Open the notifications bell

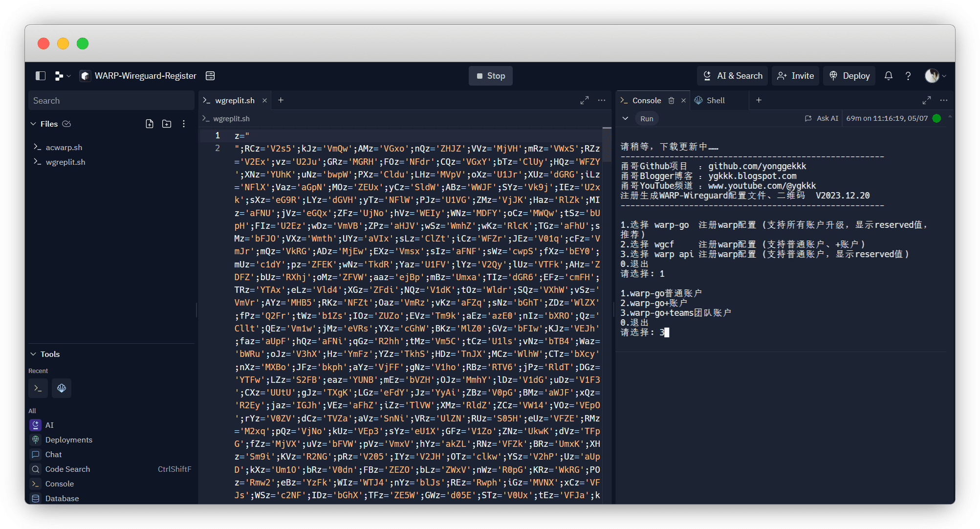(x=888, y=76)
